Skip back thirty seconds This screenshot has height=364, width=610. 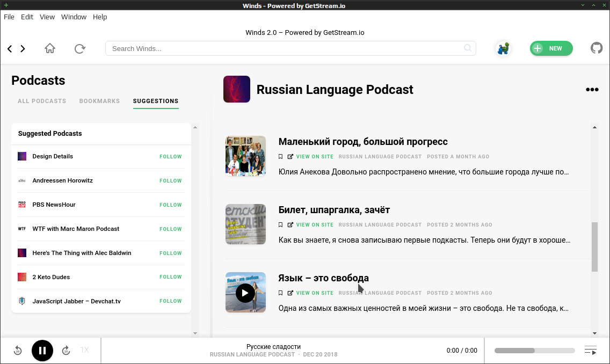(18, 351)
